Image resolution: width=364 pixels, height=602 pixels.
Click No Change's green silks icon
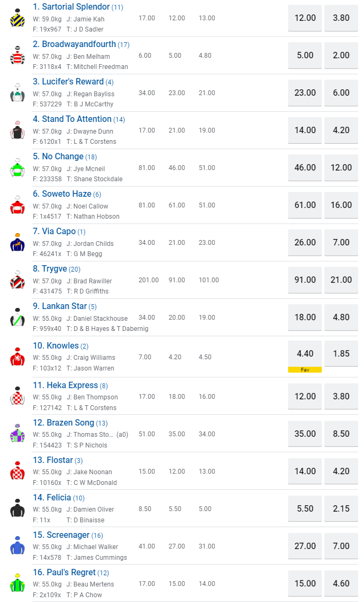pyautogui.click(x=18, y=168)
